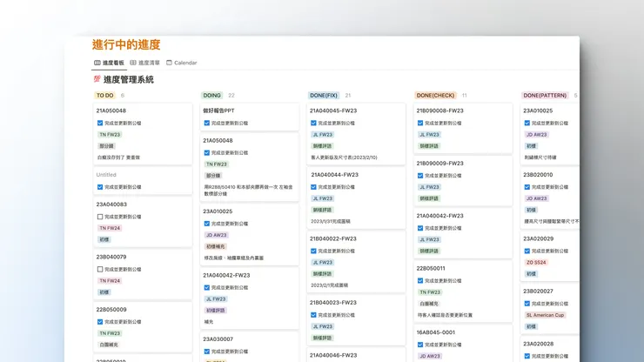
Task: Open the 做好報告PPT card
Action: [x=249, y=117]
